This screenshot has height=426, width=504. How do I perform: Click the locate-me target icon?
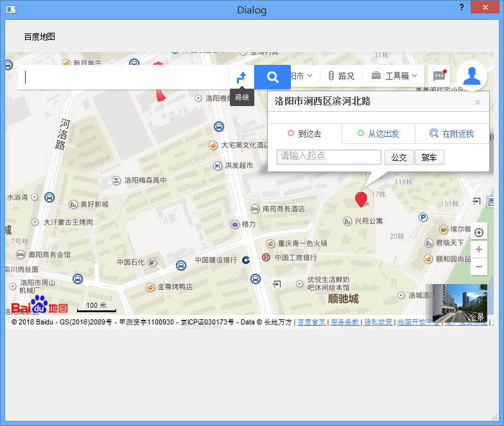click(x=478, y=233)
